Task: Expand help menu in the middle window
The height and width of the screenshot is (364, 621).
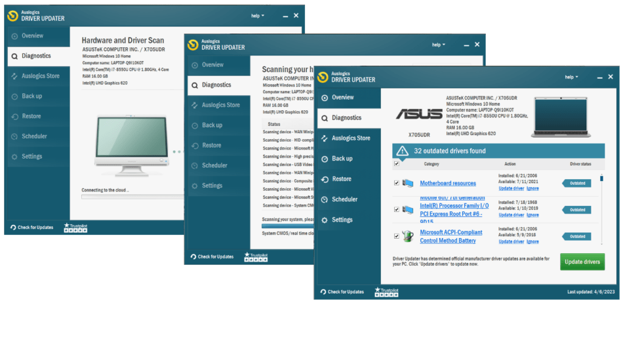Action: pyautogui.click(x=438, y=45)
